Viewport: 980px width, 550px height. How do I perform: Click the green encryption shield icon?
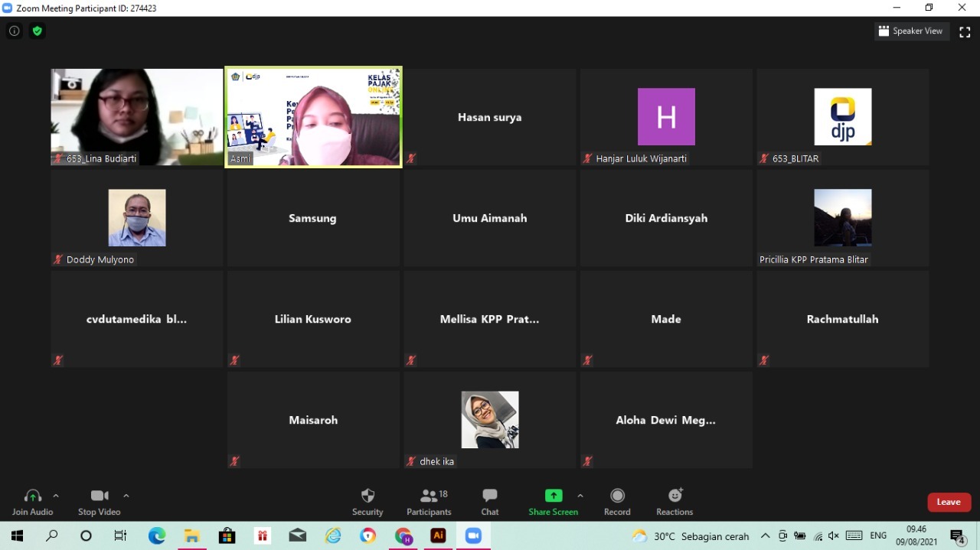point(37,31)
